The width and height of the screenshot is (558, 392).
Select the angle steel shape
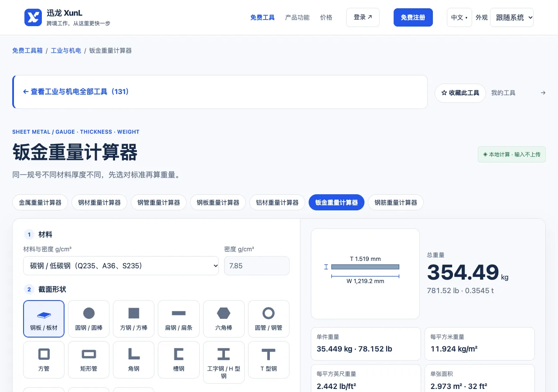134,360
